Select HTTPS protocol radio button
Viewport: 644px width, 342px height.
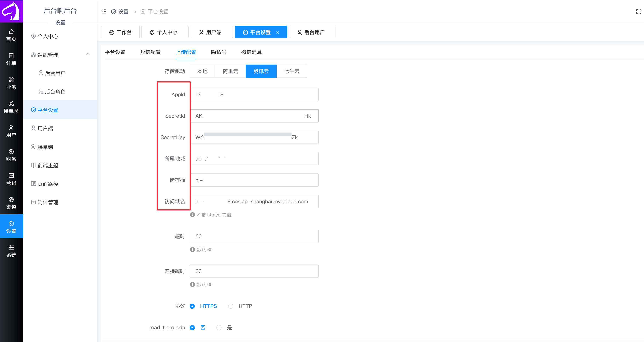(192, 306)
